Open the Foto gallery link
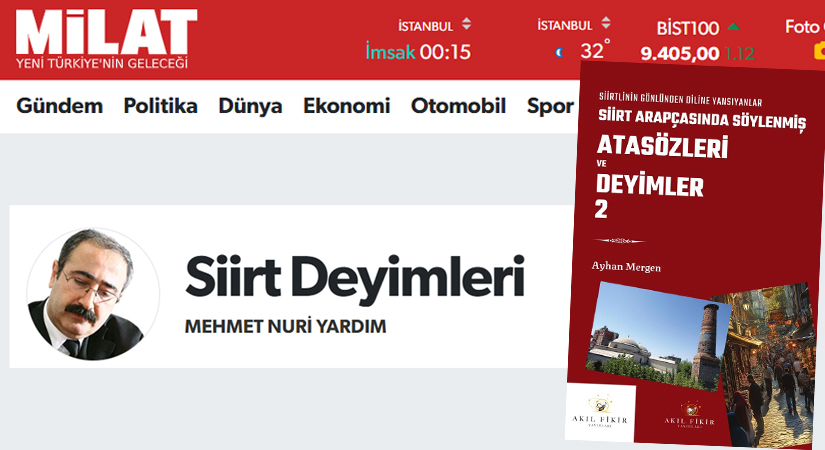825x450 pixels. [805, 26]
